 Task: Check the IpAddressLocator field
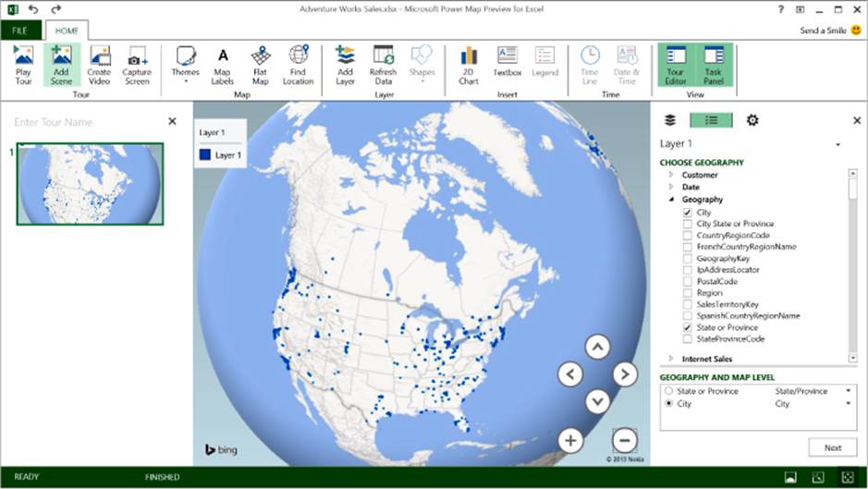click(688, 270)
